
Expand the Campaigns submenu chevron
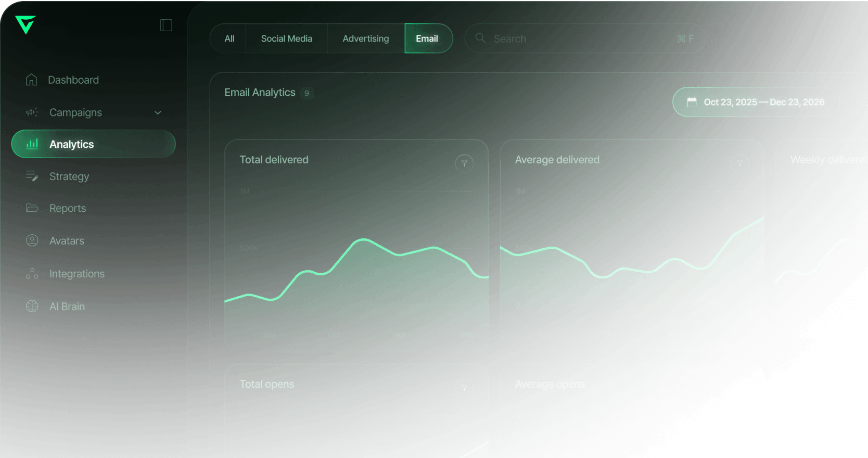(158, 113)
